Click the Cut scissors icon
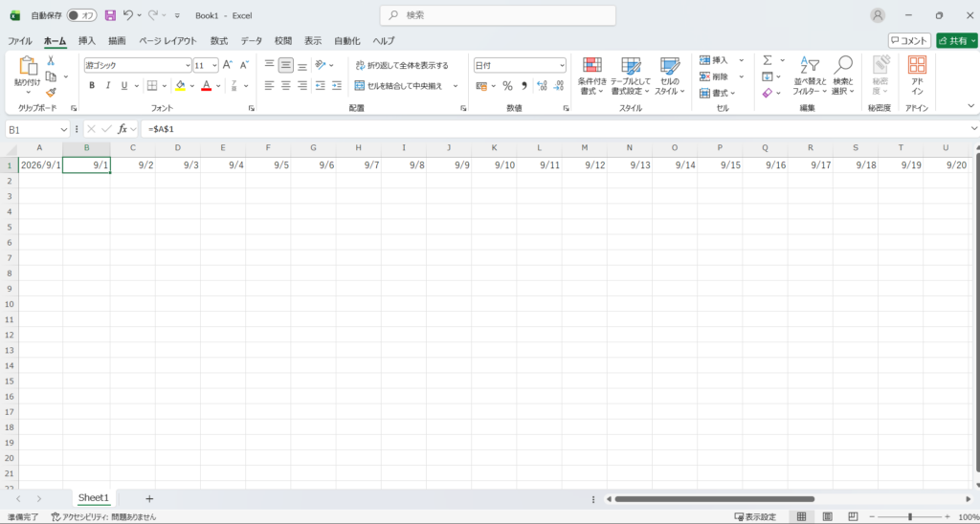The height and width of the screenshot is (524, 980). [51, 60]
